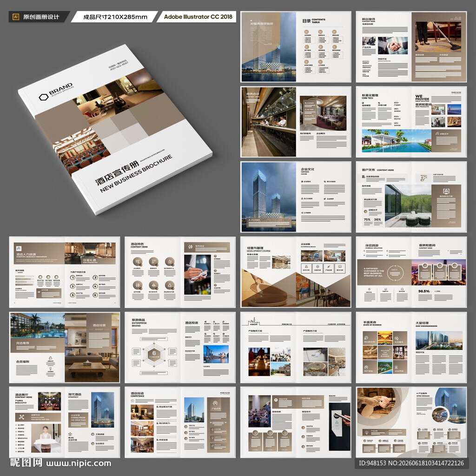Viewport: 476px width, 476px height.
Task: Click the '目录' heading
Action: pyautogui.click(x=306, y=21)
